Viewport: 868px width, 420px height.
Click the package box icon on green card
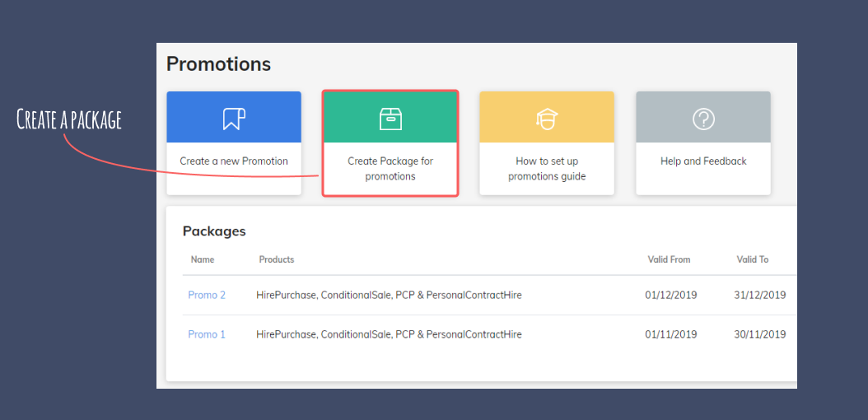(x=390, y=119)
